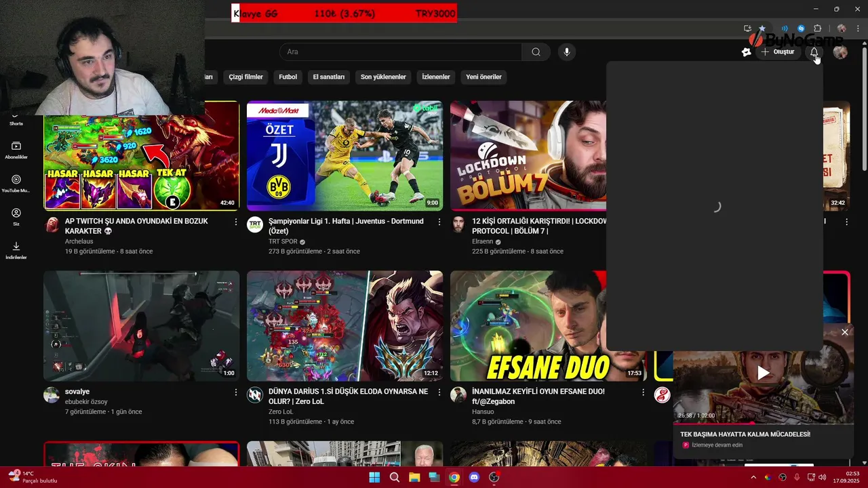Open video title AP TWITCH ŞU ANDA
This screenshot has height=488, width=868.
136,226
